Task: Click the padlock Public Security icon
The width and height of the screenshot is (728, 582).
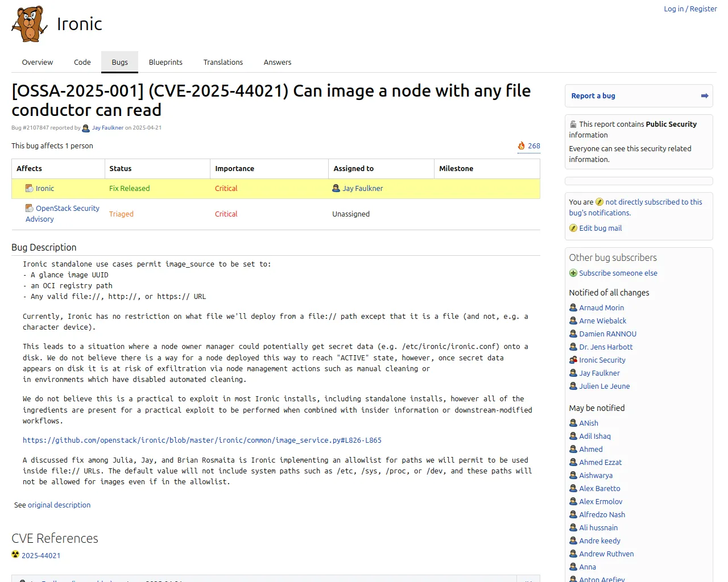Action: pyautogui.click(x=573, y=124)
